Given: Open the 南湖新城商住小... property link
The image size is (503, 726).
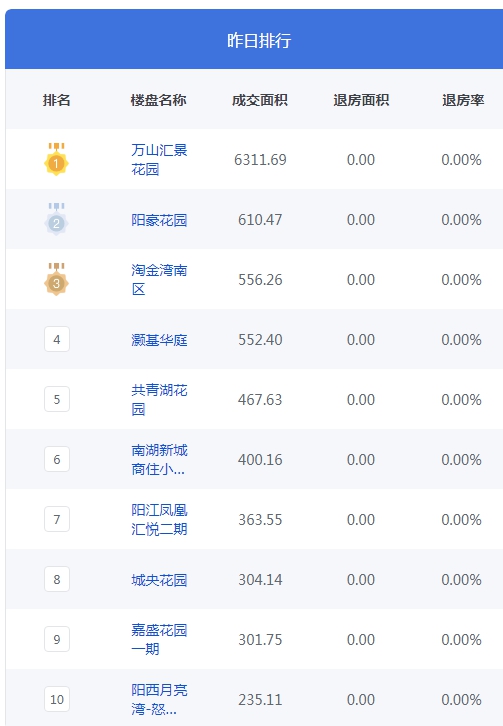Looking at the screenshot, I should tap(159, 459).
